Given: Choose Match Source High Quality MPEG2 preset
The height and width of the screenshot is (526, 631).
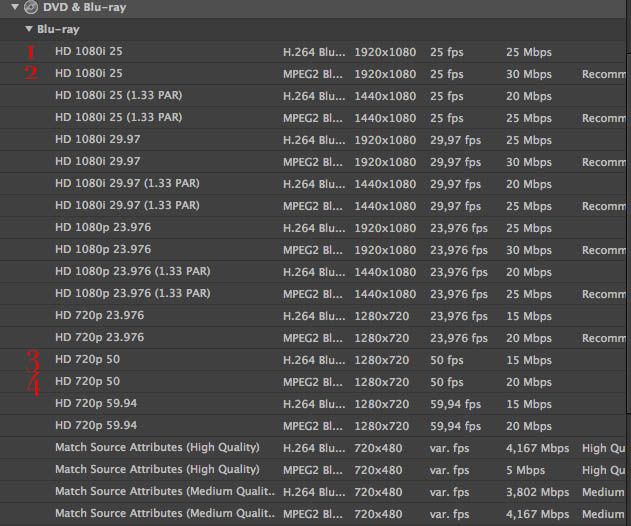Looking at the screenshot, I should click(157, 470).
